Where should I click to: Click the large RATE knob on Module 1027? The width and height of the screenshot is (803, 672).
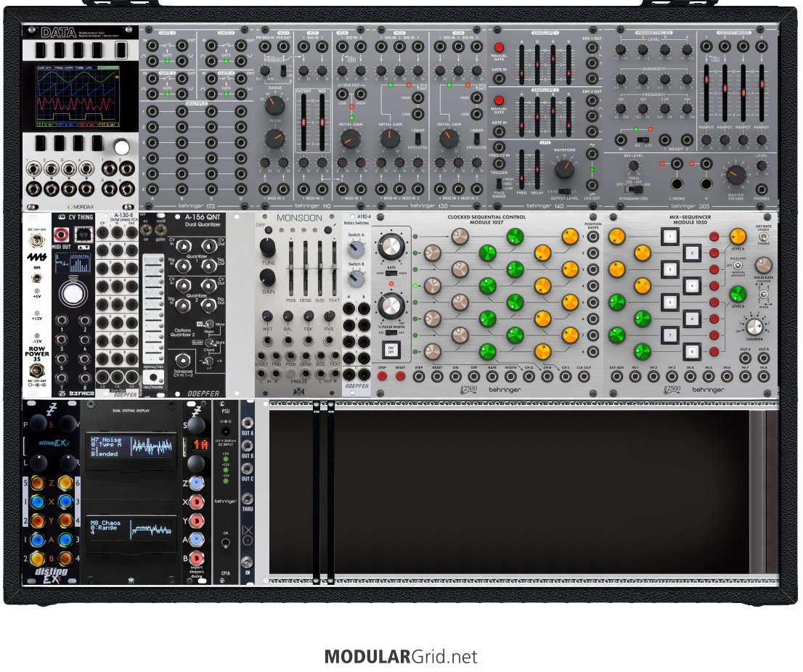point(391,247)
